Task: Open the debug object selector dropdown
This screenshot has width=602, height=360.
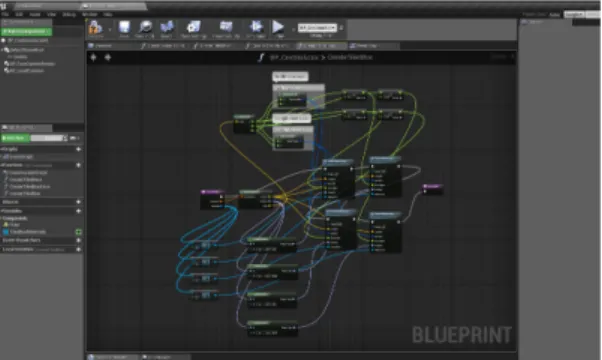Action: coord(318,28)
